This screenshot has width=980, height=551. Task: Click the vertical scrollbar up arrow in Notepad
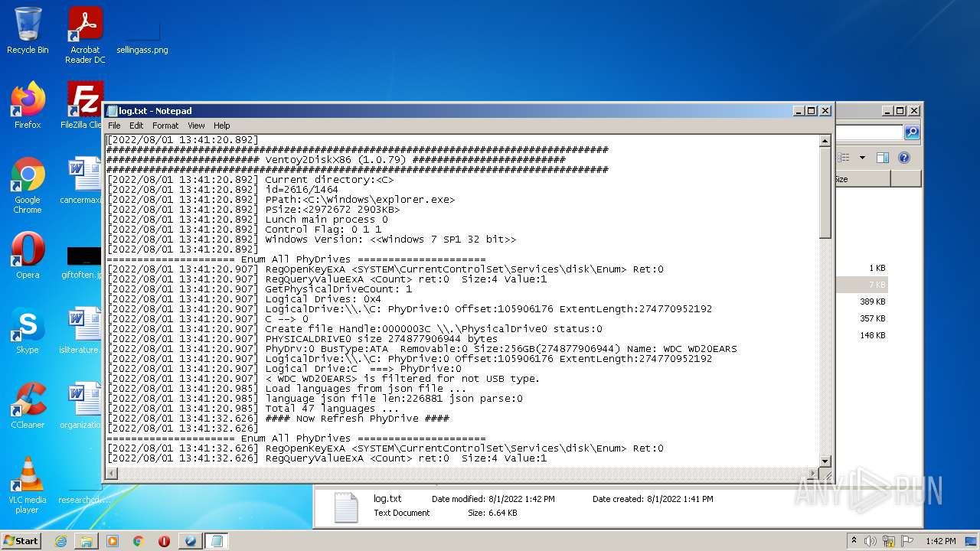825,141
